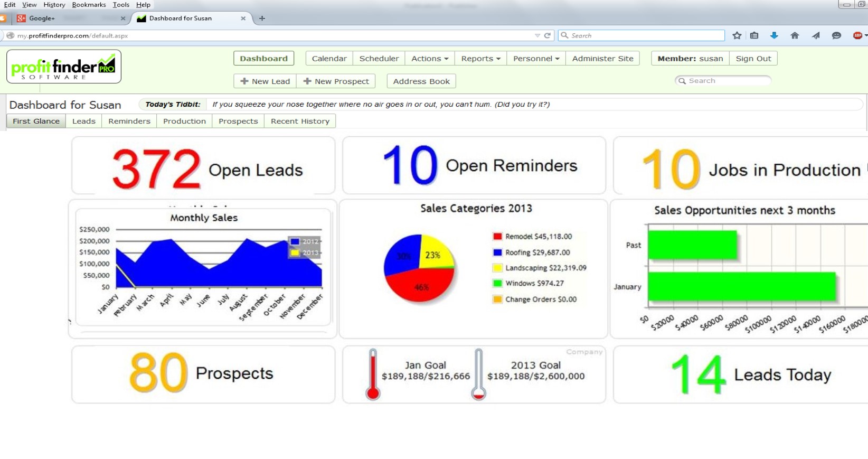The image size is (868, 459).
Task: Expand the Personnel dropdown
Action: coord(536,59)
